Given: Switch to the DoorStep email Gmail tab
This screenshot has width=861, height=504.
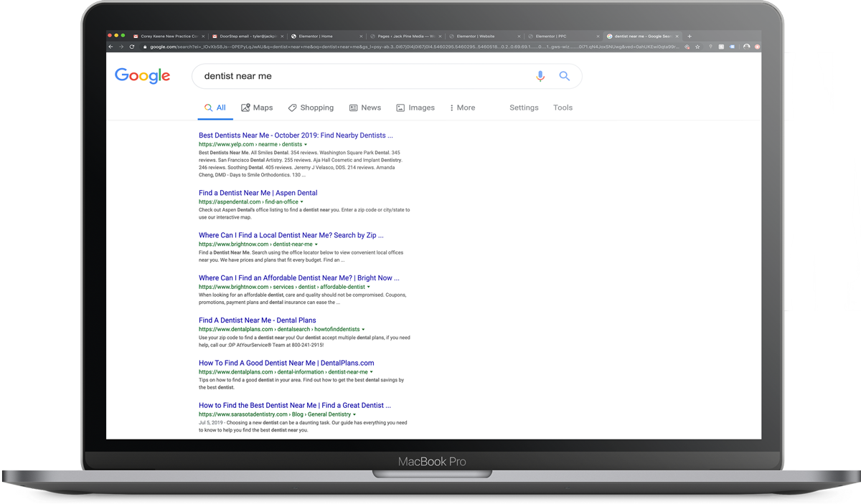Looking at the screenshot, I should click(247, 36).
